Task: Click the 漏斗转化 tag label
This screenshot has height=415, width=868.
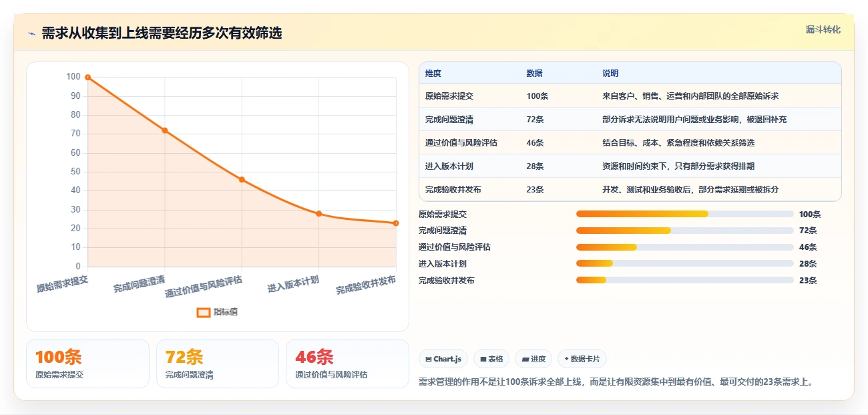Action: pos(823,30)
